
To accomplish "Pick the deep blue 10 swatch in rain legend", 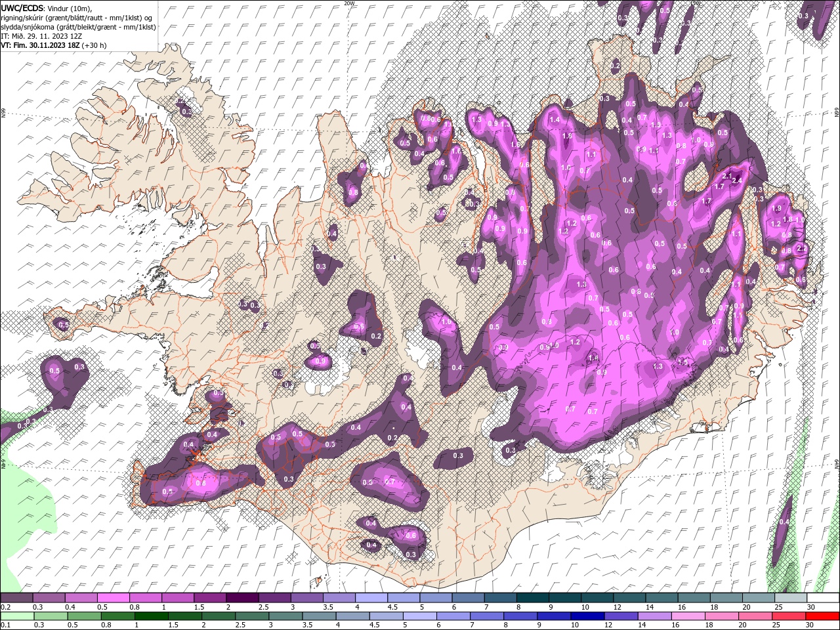I will click(x=589, y=616).
